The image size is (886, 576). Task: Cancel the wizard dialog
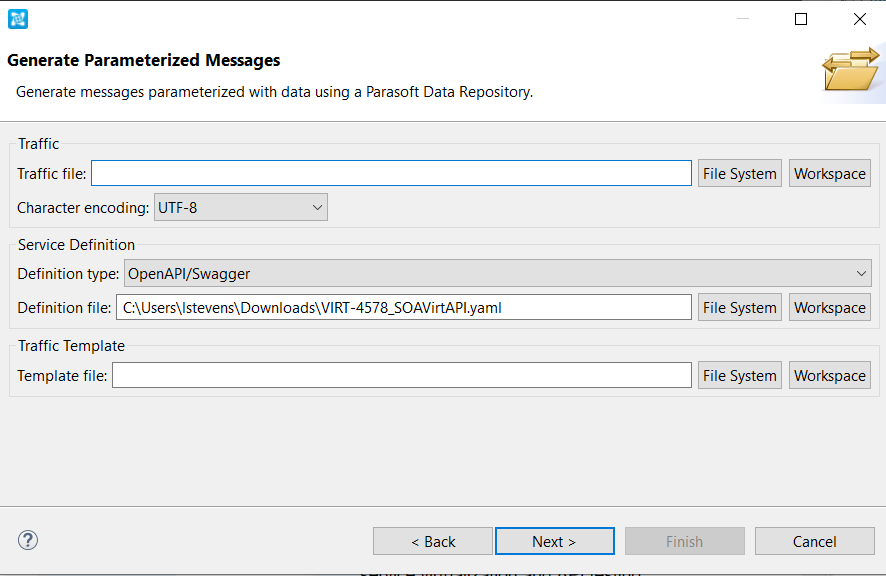815,542
